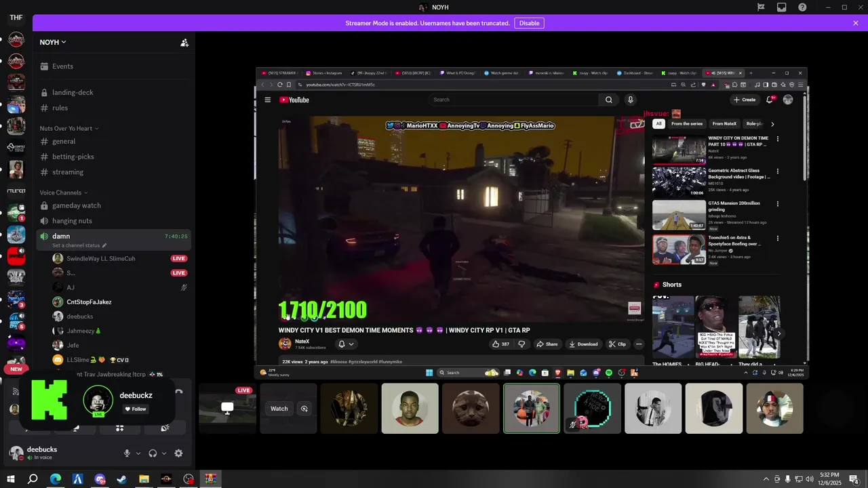
Task: Open Windows taskbar search
Action: pos(33,479)
